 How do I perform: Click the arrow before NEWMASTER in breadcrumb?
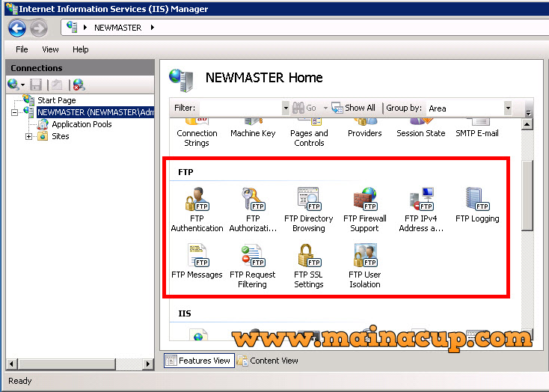point(85,28)
